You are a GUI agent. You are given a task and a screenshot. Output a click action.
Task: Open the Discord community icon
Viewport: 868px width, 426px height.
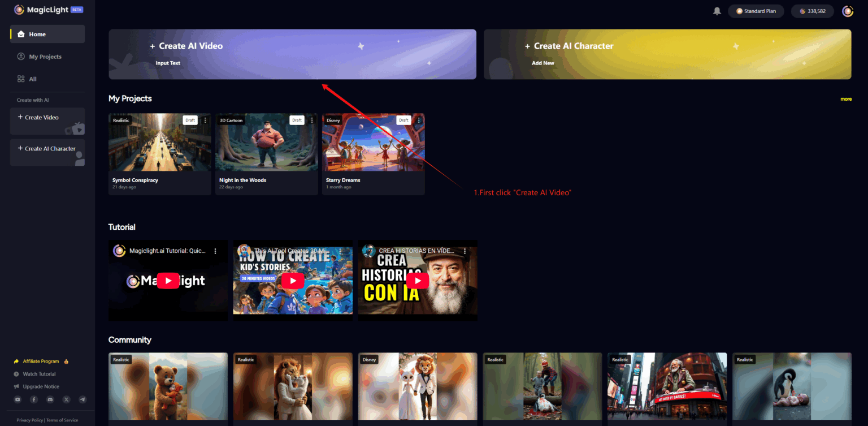click(50, 399)
